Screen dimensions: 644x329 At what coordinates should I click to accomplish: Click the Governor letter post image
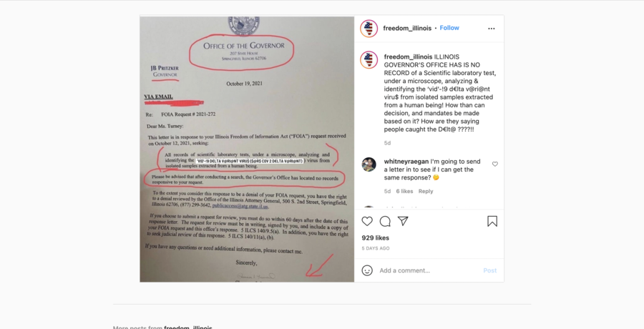click(247, 149)
